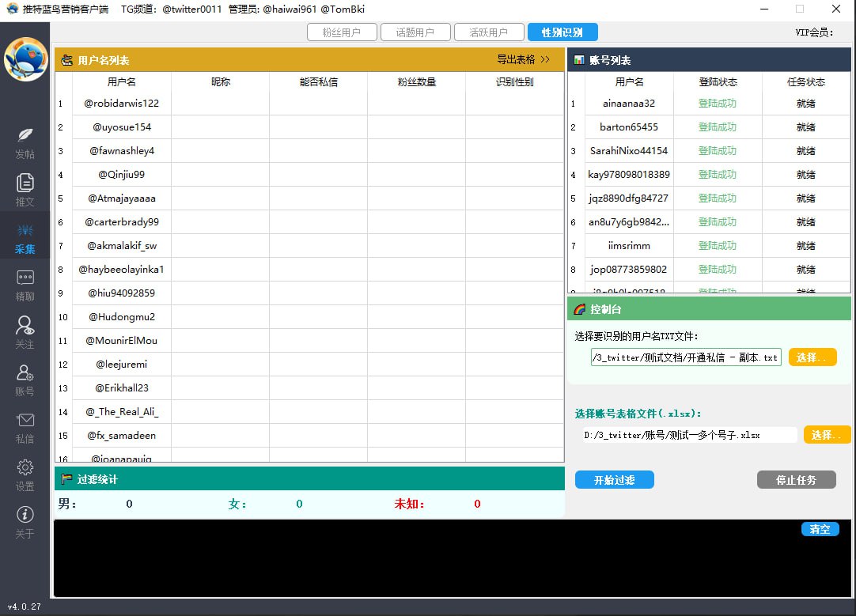The width and height of the screenshot is (856, 616).
Task: Switch to the 话题用户 tab
Action: pyautogui.click(x=415, y=32)
